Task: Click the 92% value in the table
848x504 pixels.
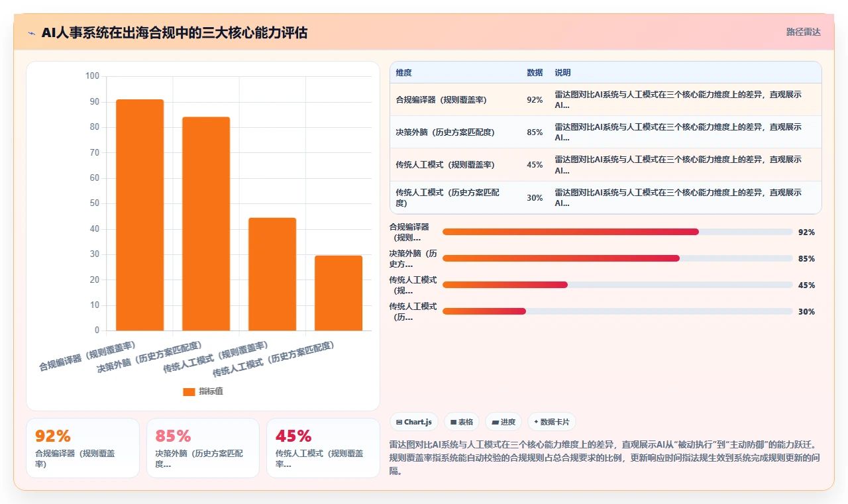Action: (535, 100)
